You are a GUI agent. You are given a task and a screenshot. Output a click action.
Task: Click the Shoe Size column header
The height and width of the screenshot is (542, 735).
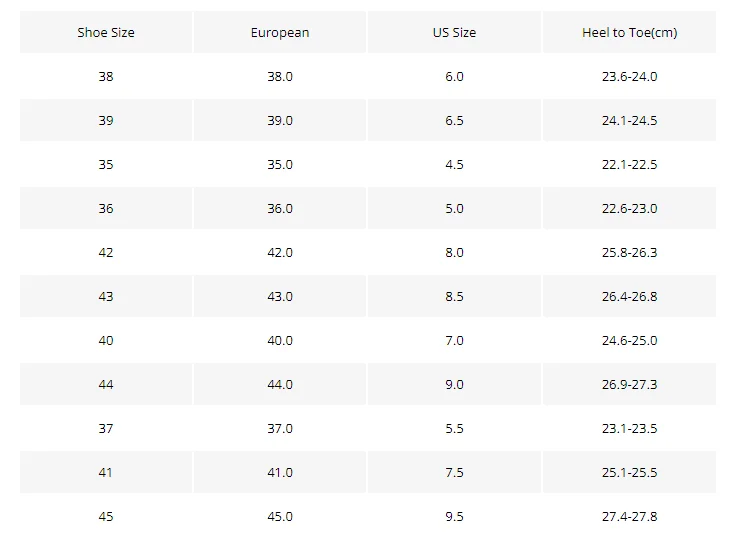click(x=106, y=32)
